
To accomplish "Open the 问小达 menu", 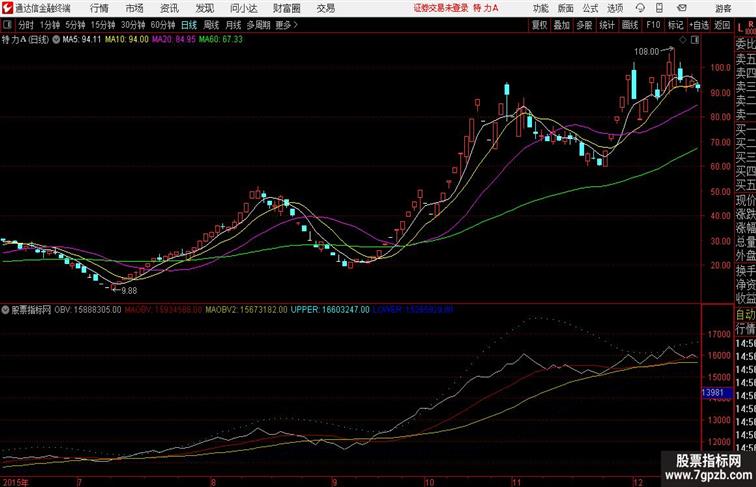I will (243, 8).
